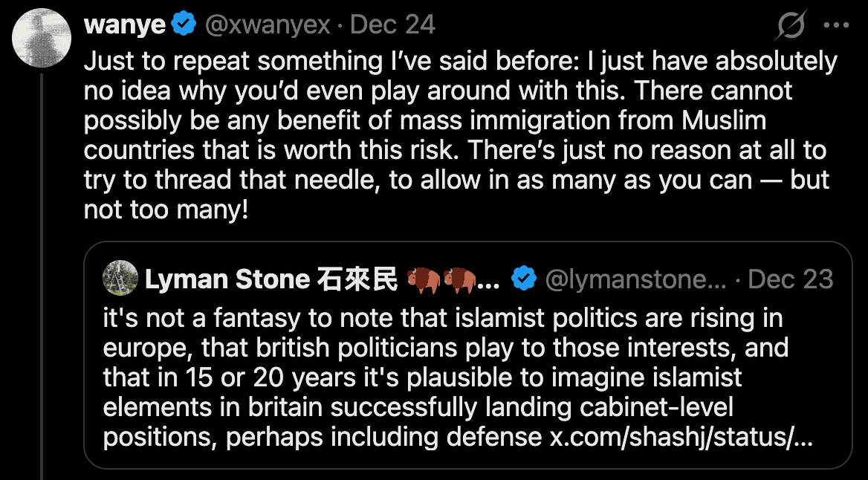Open the @xwanyex handle link

(267, 25)
